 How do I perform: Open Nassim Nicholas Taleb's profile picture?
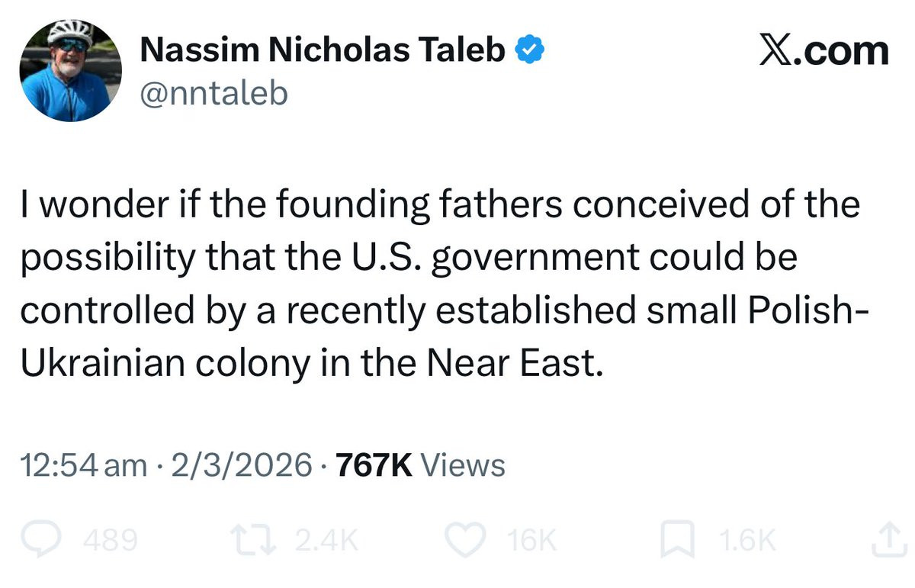coord(71,70)
